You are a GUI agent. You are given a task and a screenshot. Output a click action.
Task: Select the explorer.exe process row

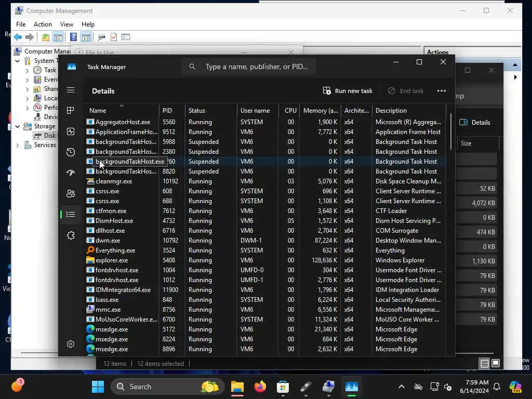pos(265,260)
